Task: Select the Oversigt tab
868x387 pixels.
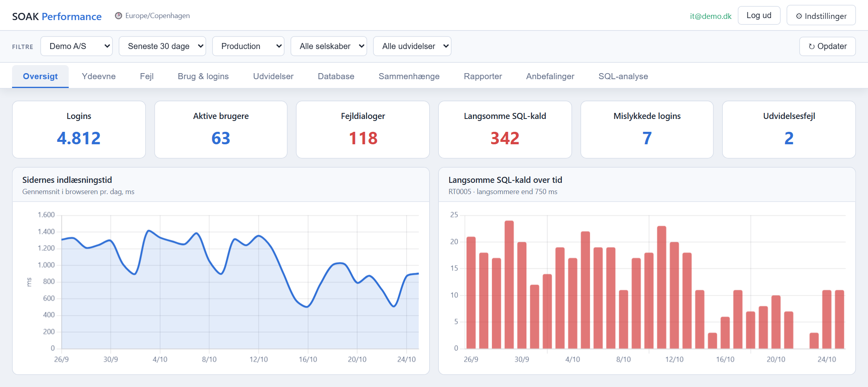Action: click(x=40, y=76)
